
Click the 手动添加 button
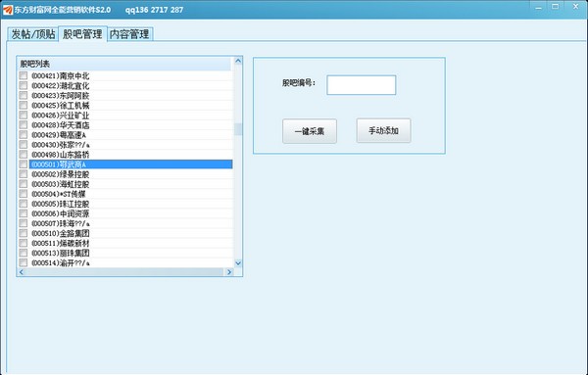[x=383, y=131]
